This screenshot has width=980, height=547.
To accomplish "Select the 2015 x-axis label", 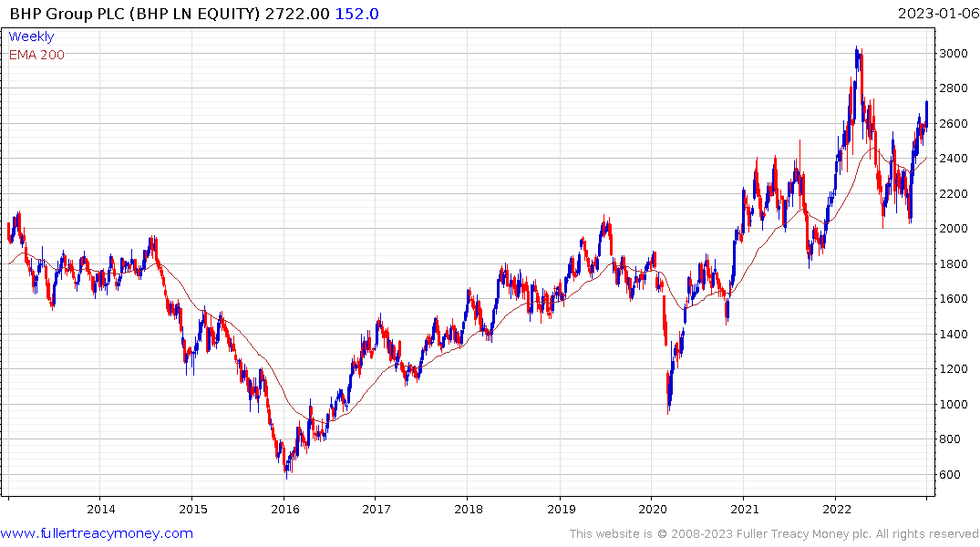I will [x=193, y=509].
